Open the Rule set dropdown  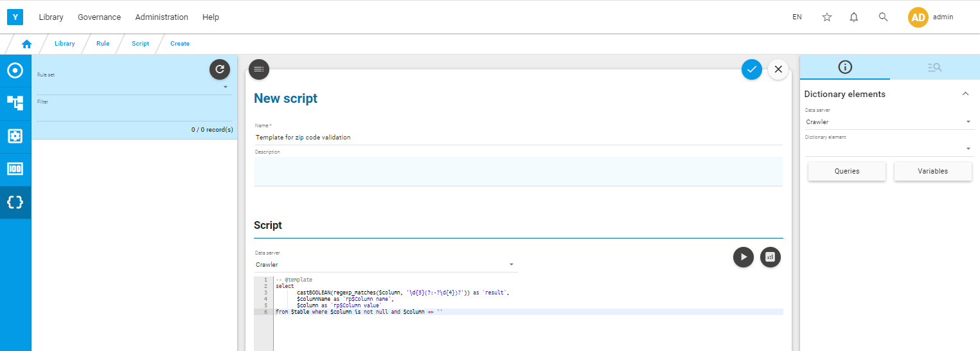(x=133, y=86)
